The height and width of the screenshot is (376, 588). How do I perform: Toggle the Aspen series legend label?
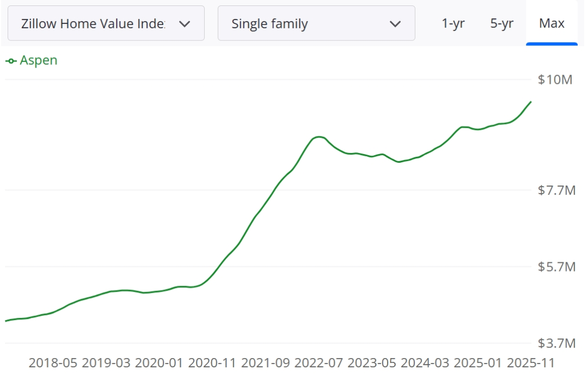(39, 60)
